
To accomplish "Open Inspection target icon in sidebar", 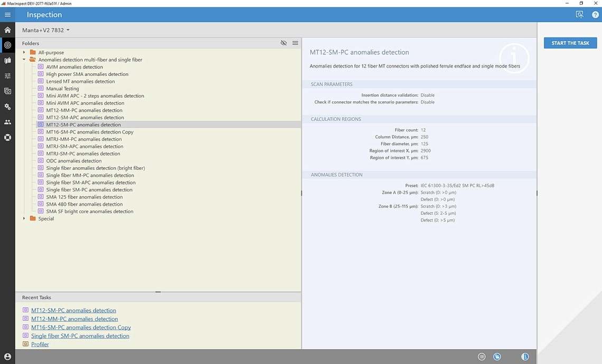I will point(7,45).
